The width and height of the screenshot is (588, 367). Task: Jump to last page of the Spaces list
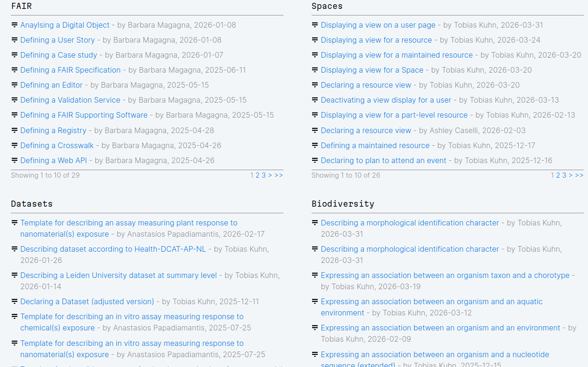point(580,175)
